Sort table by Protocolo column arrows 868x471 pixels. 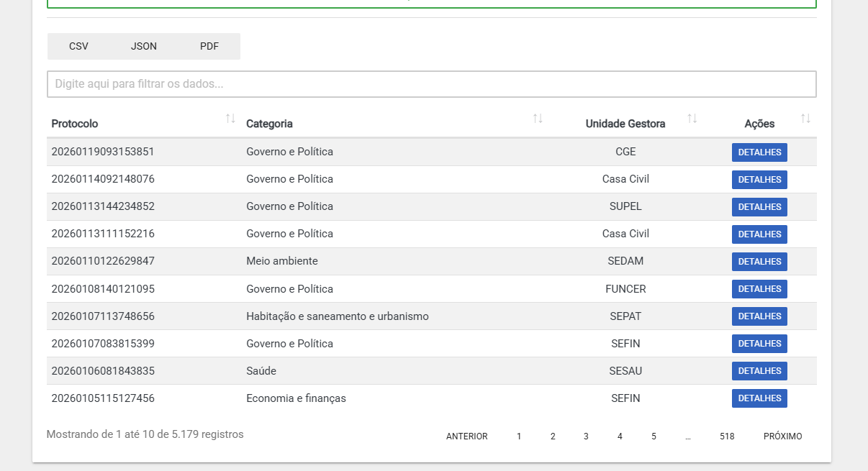pyautogui.click(x=230, y=119)
